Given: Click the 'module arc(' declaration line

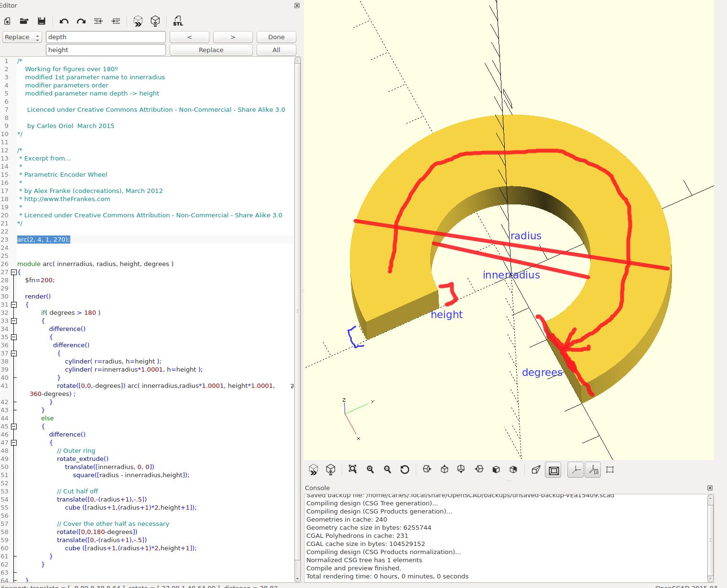Looking at the screenshot, I should [95, 264].
